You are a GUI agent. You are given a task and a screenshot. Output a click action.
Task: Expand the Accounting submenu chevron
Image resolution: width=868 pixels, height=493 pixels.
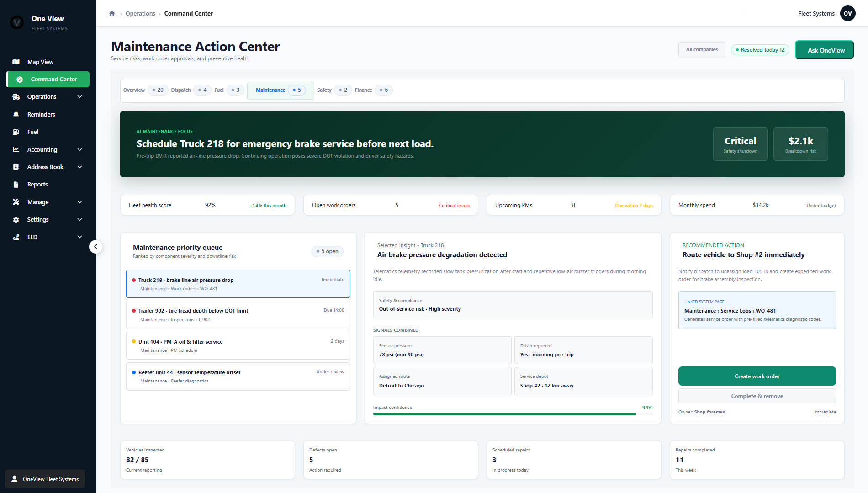pos(80,149)
